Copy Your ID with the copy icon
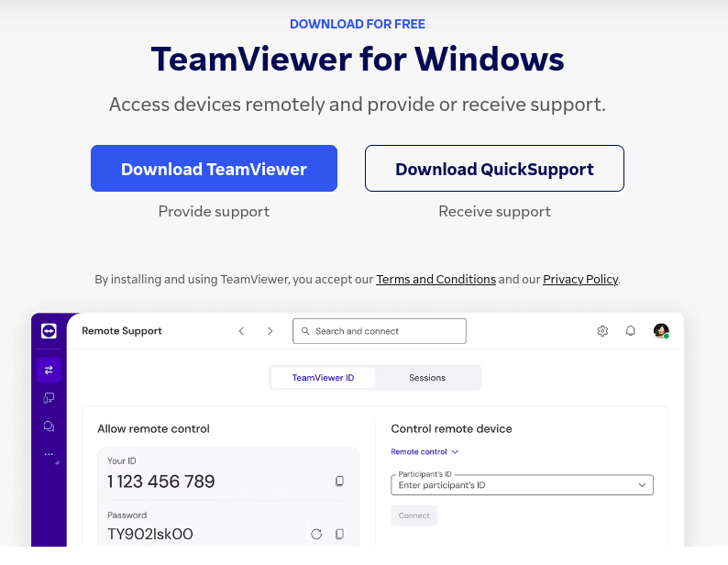The width and height of the screenshot is (728, 565). click(x=339, y=481)
